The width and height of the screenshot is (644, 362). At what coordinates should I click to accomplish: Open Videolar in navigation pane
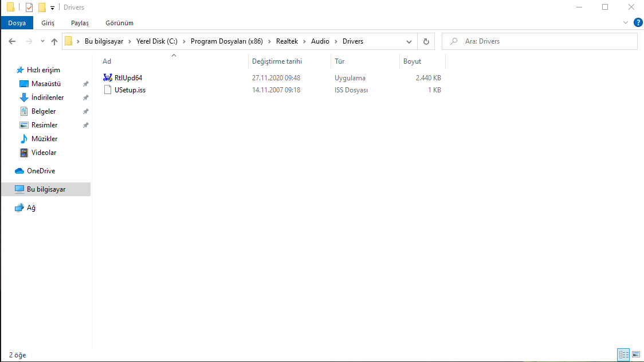click(44, 153)
